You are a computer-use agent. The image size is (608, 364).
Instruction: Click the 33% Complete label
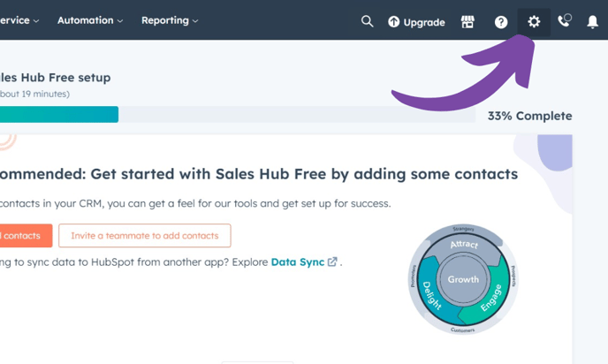pos(529,116)
